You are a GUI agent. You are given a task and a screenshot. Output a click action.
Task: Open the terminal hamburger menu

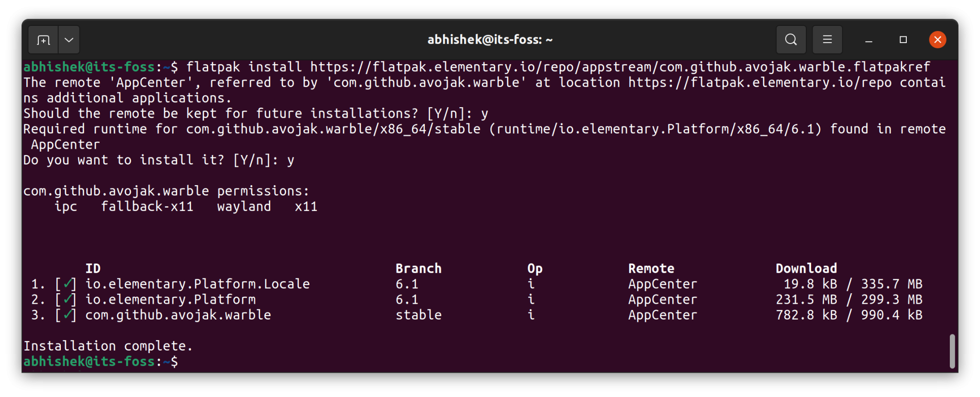(x=827, y=40)
